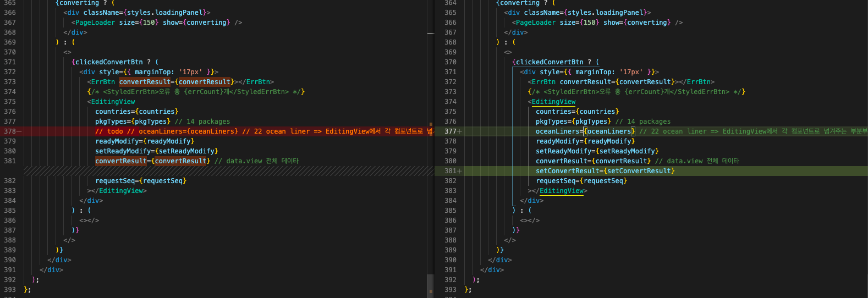868x298 pixels.
Task: Click the plus marker beside right line 377
Action: (459, 131)
